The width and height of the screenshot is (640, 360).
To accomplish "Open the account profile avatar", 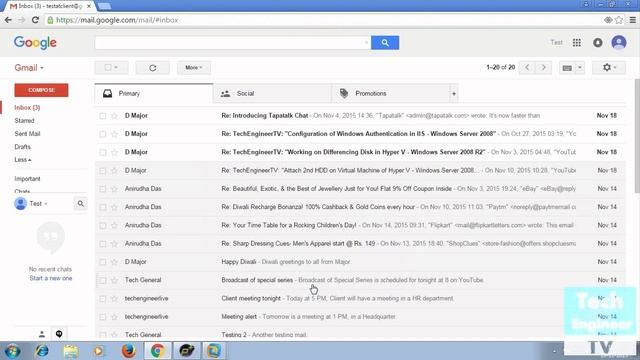I will tap(619, 42).
